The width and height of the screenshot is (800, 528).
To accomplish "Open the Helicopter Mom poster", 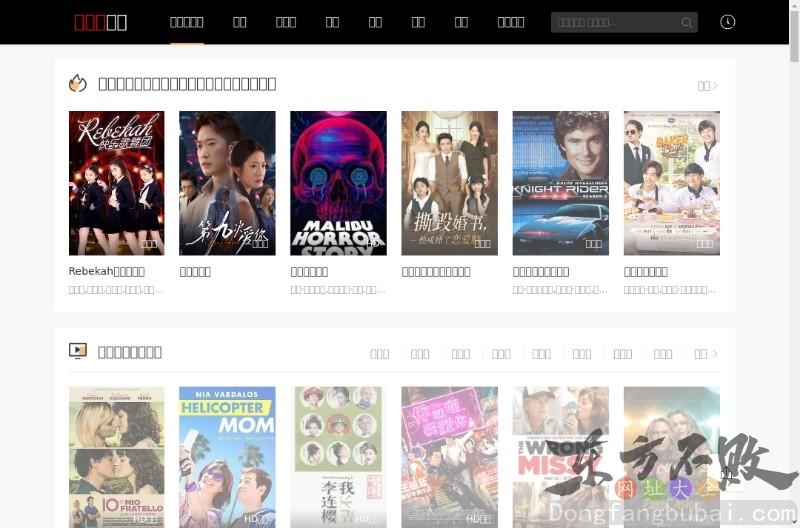I will point(227,456).
